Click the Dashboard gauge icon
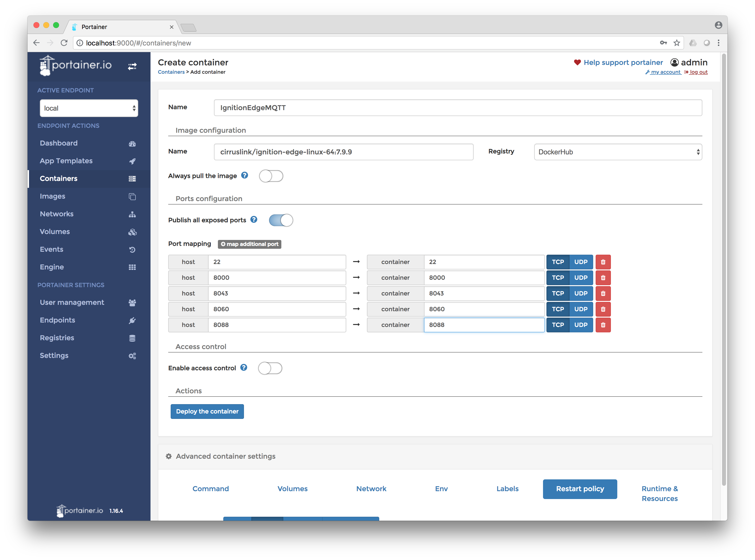 coord(132,144)
